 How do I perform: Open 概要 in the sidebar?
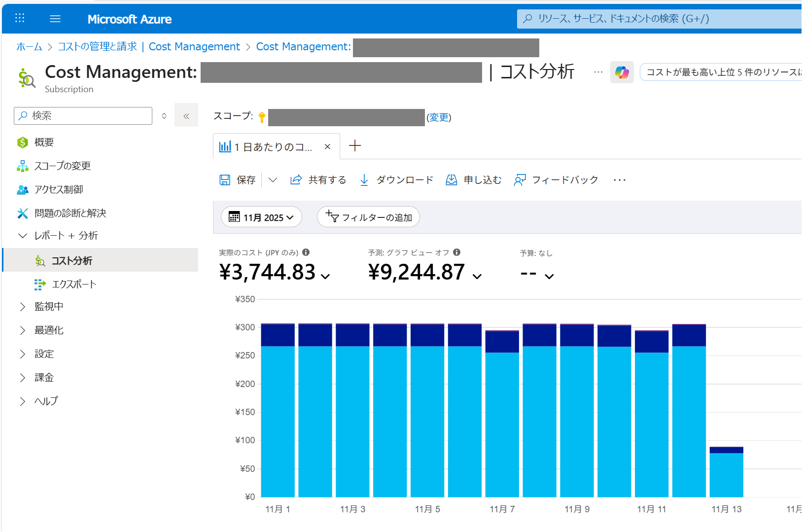(44, 142)
